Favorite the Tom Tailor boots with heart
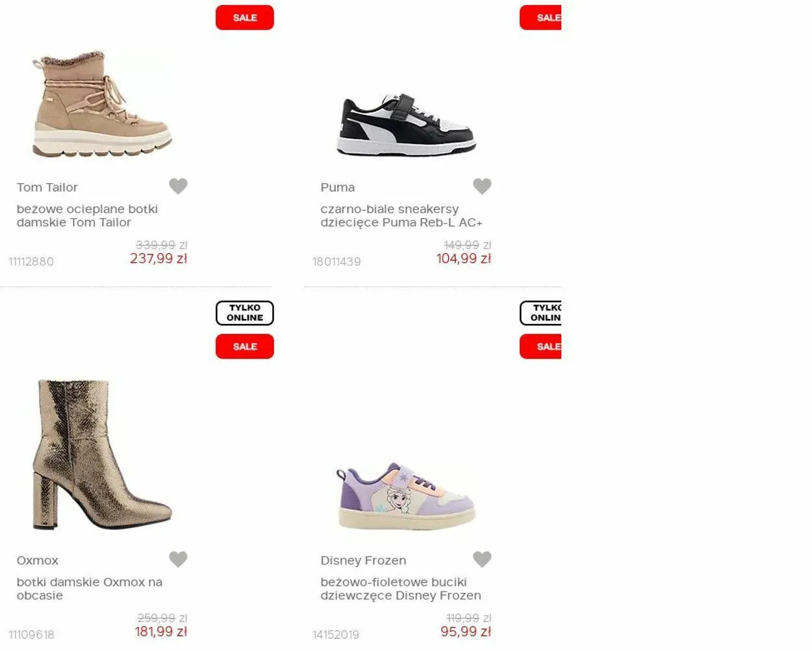The width and height of the screenshot is (812, 652). coord(178,186)
